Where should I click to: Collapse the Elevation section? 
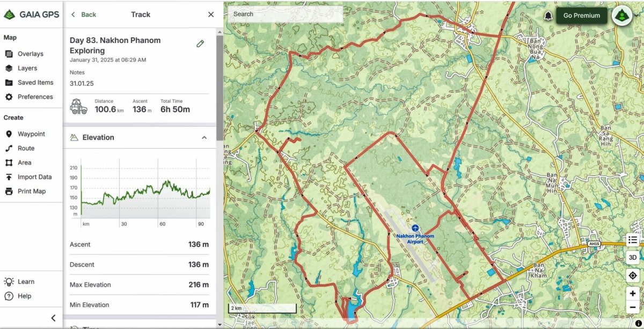point(204,137)
